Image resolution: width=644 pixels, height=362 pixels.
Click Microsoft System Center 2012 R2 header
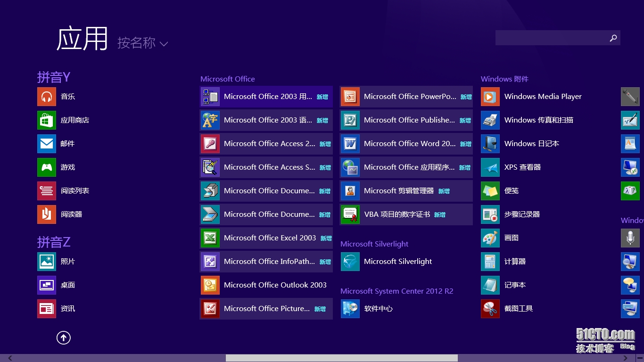pos(396,291)
